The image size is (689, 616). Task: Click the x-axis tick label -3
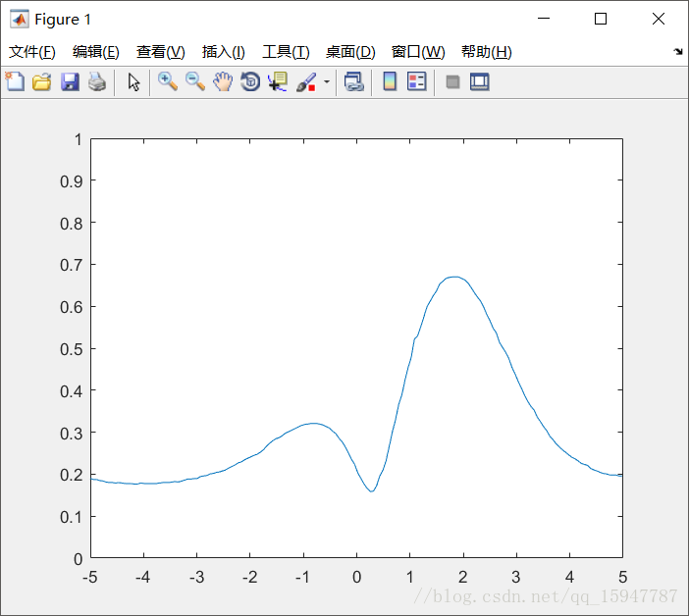(x=196, y=577)
